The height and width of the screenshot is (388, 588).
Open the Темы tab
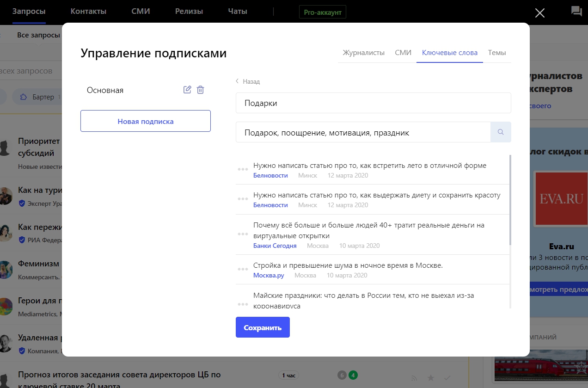(497, 53)
